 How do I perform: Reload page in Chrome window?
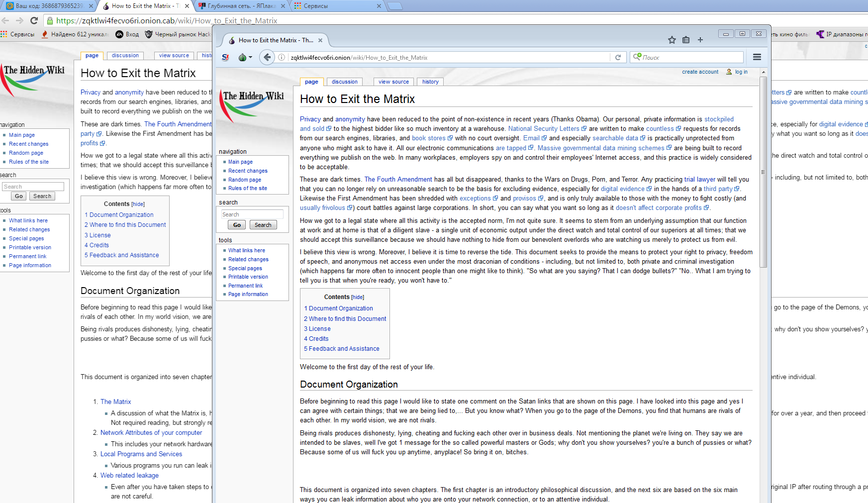pyautogui.click(x=34, y=20)
